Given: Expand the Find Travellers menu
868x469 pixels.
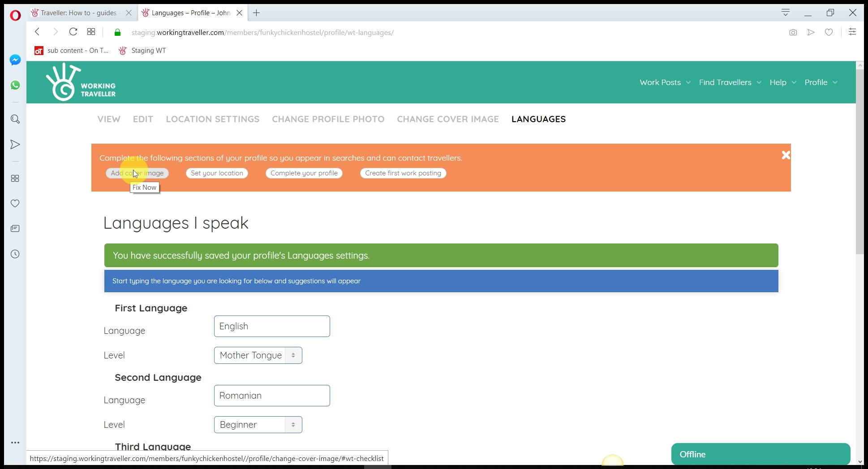Looking at the screenshot, I should [730, 82].
